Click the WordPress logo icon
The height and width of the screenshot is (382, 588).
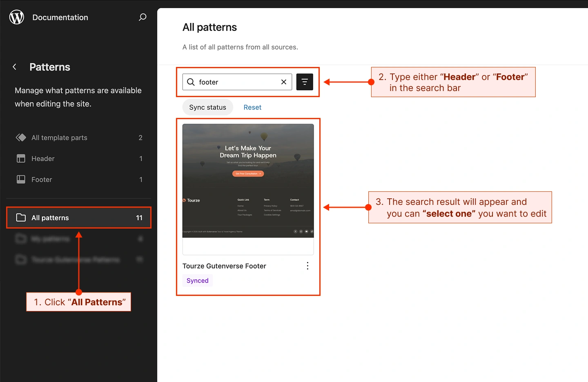tap(17, 17)
